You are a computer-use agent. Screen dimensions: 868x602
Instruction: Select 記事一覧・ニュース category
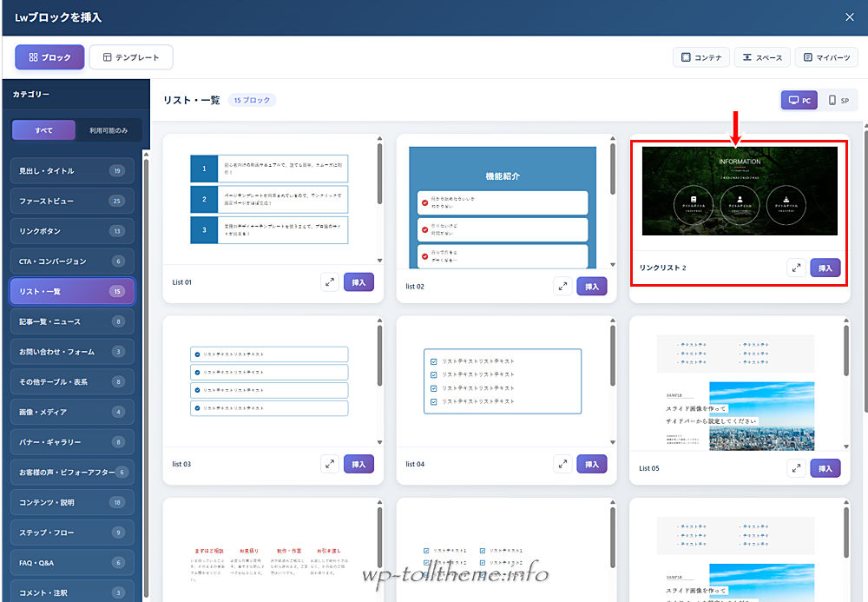point(72,321)
